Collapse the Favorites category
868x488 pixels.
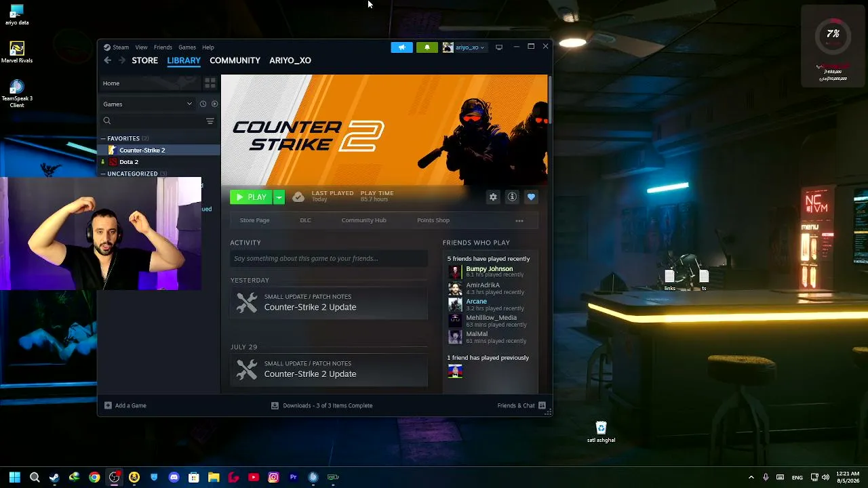pyautogui.click(x=103, y=138)
